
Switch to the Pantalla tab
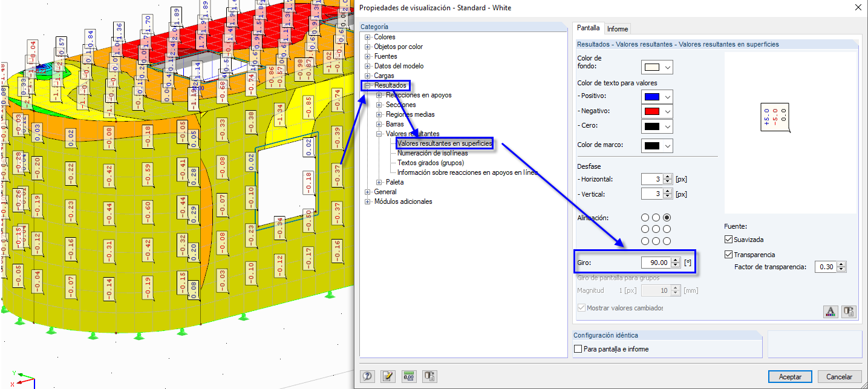pos(588,28)
